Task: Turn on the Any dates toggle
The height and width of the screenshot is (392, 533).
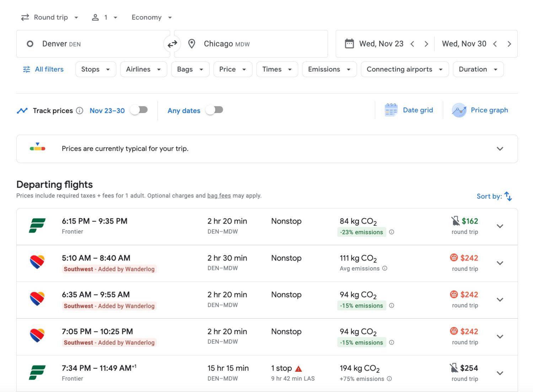Action: click(215, 110)
